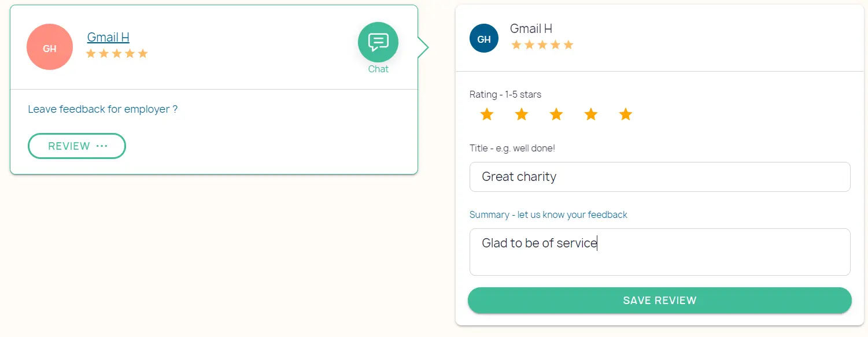Viewport: 868px width, 337px height.
Task: Click the Title field containing Great charity
Action: pyautogui.click(x=660, y=177)
